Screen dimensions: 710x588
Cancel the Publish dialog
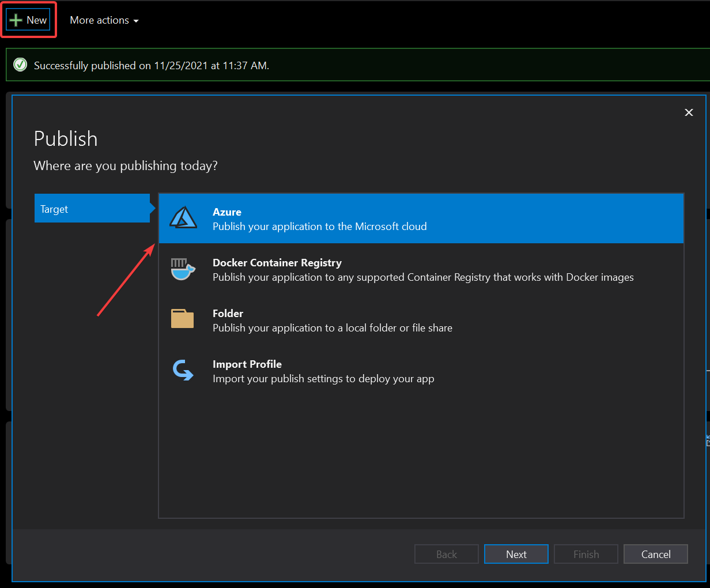(655, 554)
